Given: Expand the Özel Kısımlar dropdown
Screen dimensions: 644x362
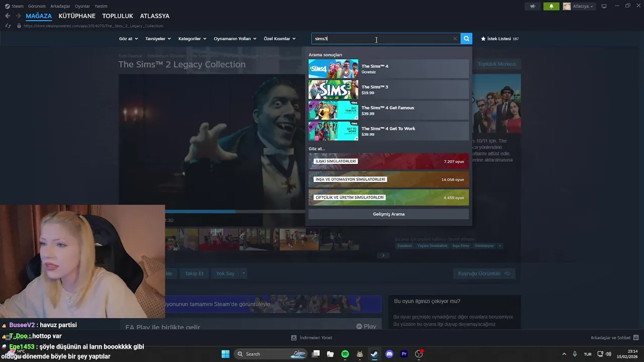Looking at the screenshot, I should (x=280, y=39).
